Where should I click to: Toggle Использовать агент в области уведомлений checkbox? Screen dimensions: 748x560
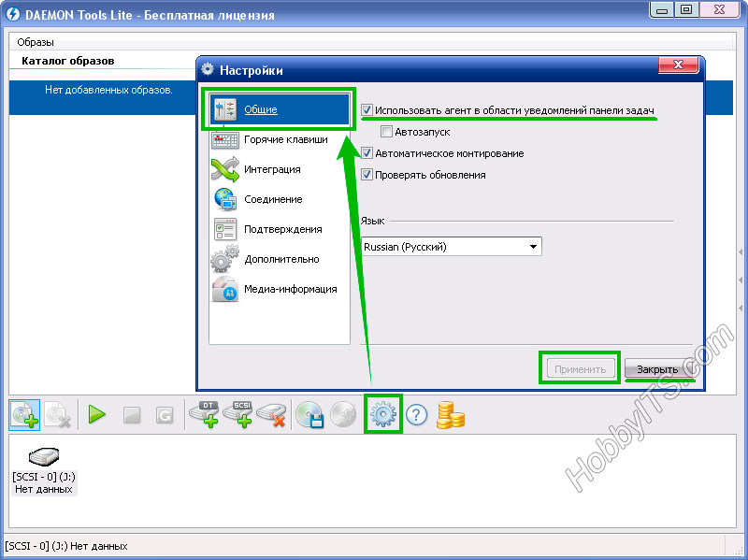click(367, 110)
